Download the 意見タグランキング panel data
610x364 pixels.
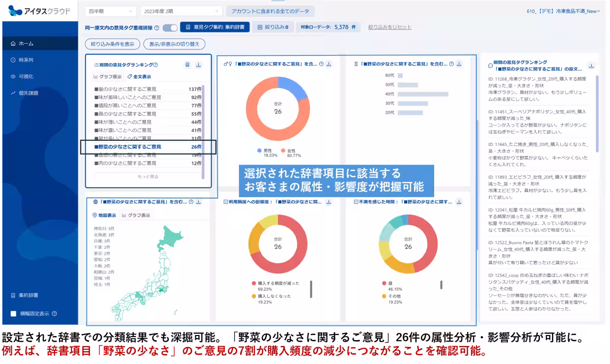[198, 65]
